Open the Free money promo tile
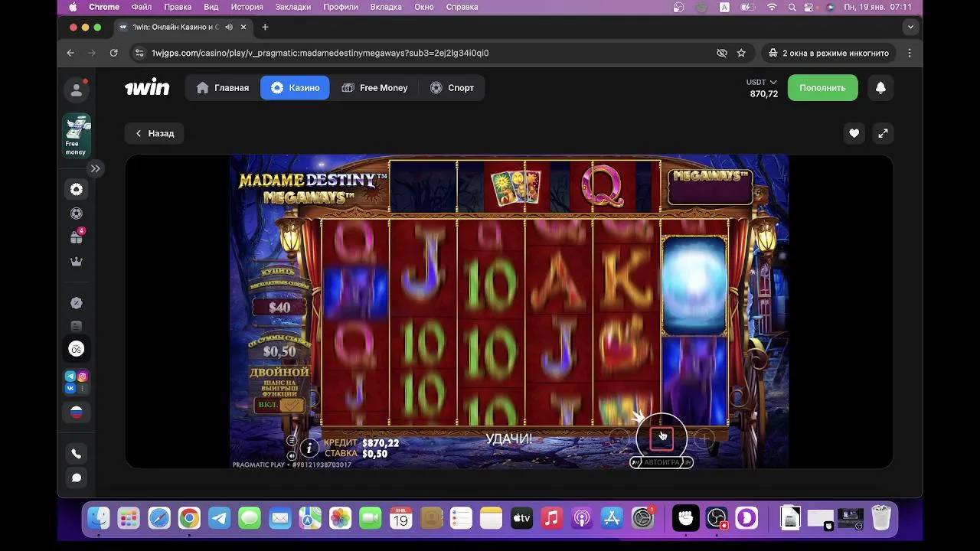This screenshot has width=980, height=551. coord(77,135)
